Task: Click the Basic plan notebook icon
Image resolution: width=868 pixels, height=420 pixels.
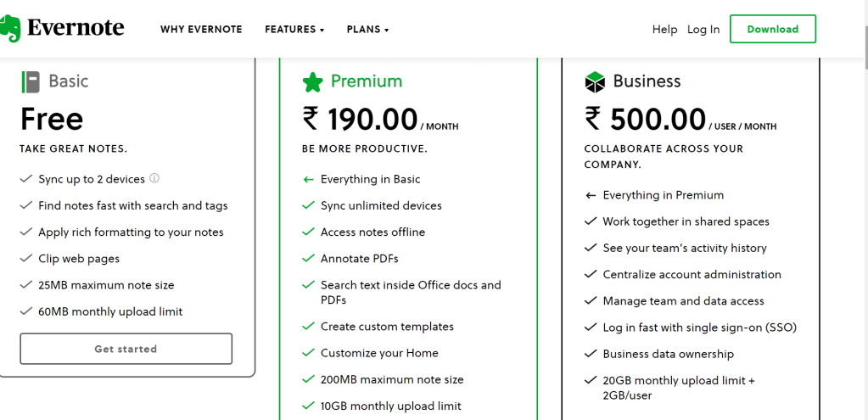Action: point(31,81)
